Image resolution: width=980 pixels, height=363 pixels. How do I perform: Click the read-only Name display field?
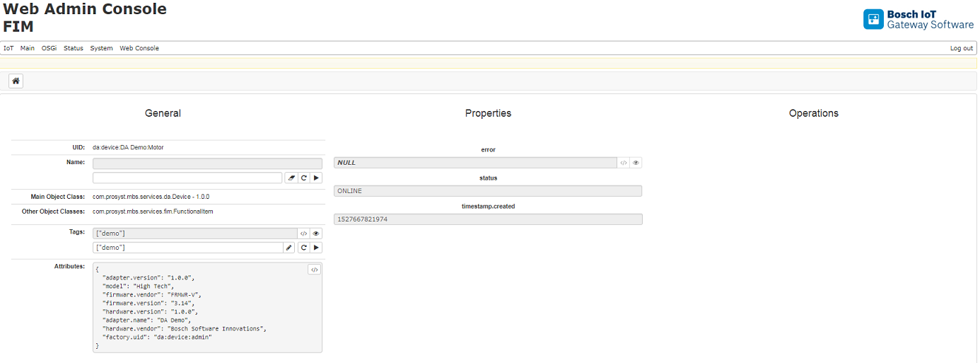207,163
